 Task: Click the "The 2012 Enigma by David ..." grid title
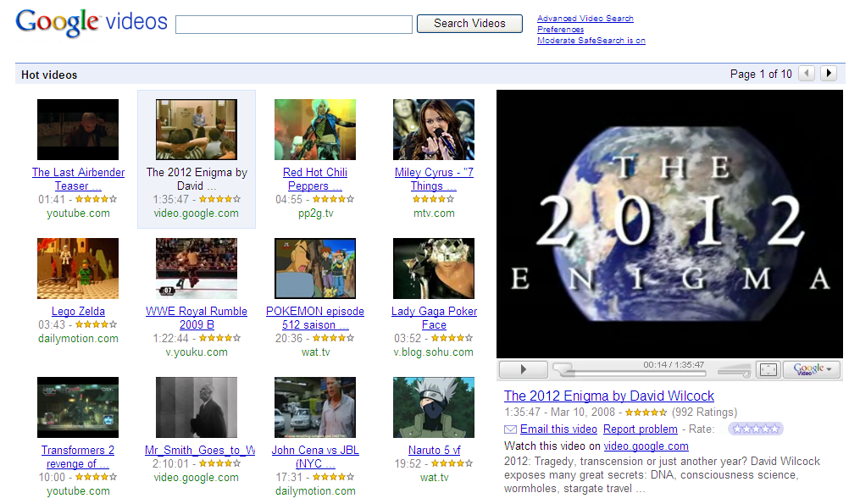[197, 180]
